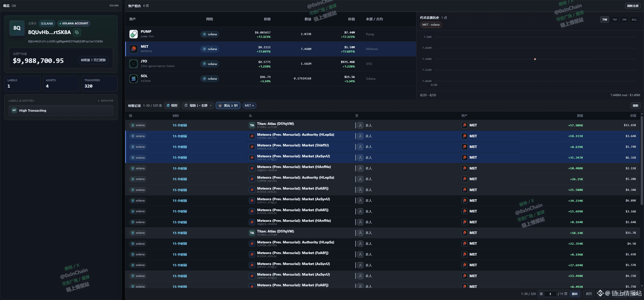Select the 1M chart range
The image size is (644, 300).
(614, 20)
